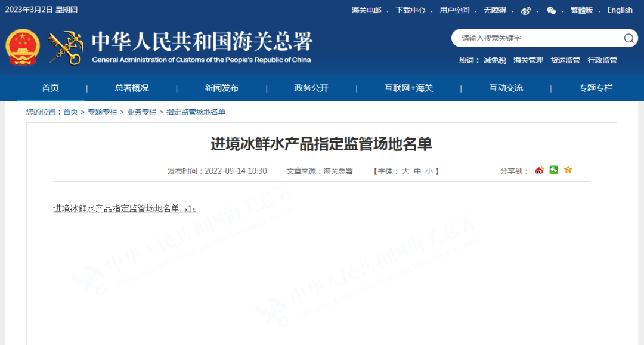The width and height of the screenshot is (644, 345).
Task: Click the national emblem logo
Action: coord(22,46)
